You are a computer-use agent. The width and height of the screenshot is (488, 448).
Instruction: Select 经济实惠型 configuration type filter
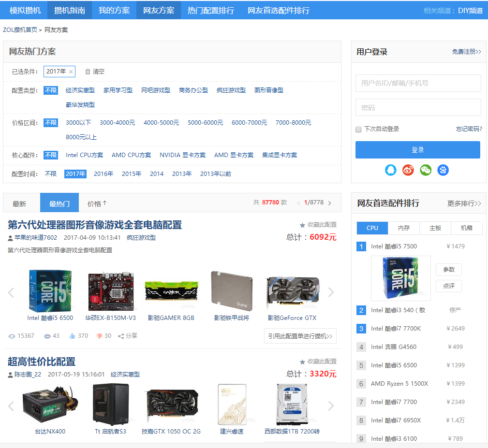click(x=80, y=90)
